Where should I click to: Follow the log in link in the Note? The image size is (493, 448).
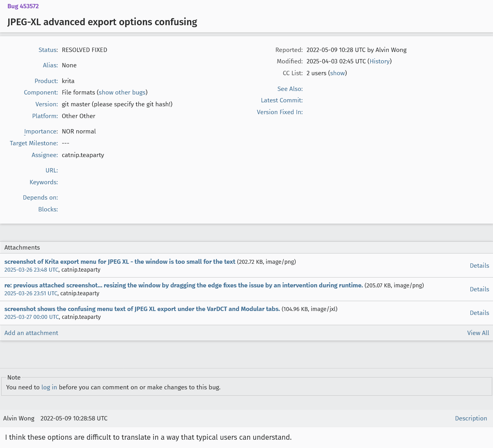[49, 387]
